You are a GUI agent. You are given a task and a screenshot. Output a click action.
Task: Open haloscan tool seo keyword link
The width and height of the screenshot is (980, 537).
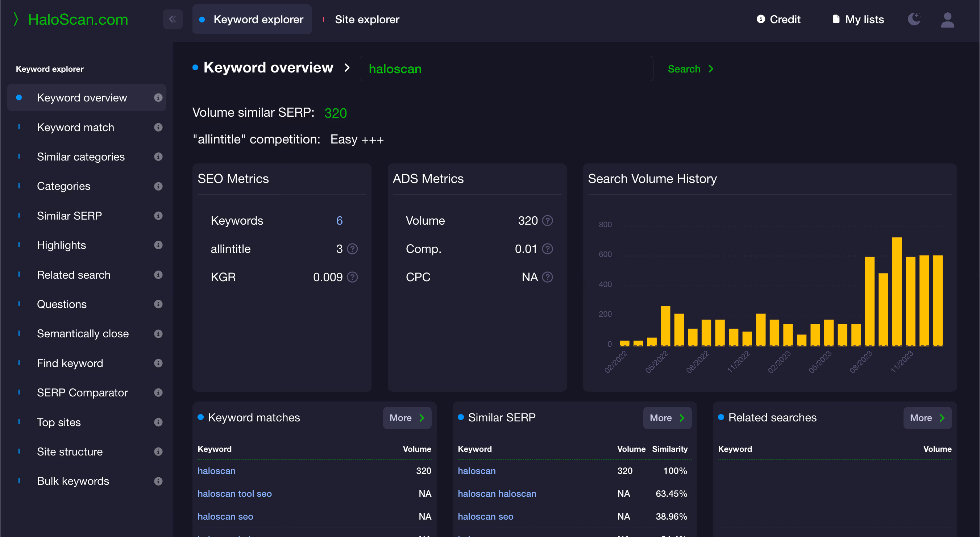235,494
